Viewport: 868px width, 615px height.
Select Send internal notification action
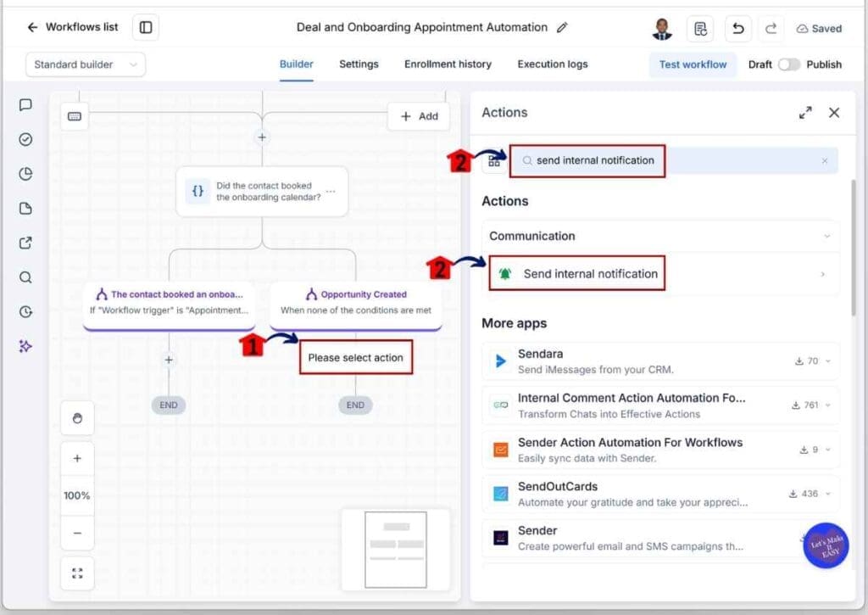coord(660,274)
